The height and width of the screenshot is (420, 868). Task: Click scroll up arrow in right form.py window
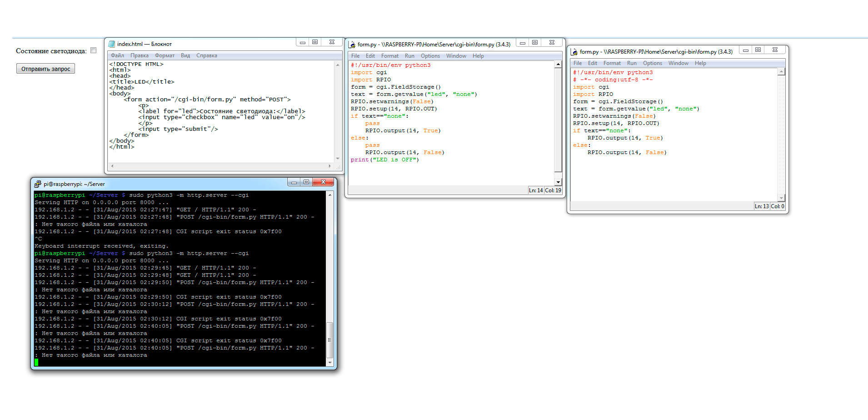[x=781, y=72]
